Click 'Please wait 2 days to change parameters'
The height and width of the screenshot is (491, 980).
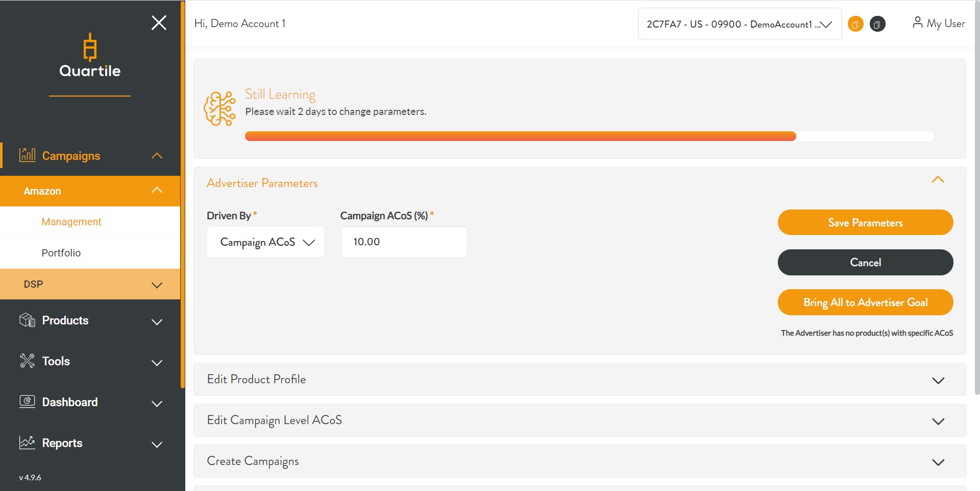tap(336, 111)
